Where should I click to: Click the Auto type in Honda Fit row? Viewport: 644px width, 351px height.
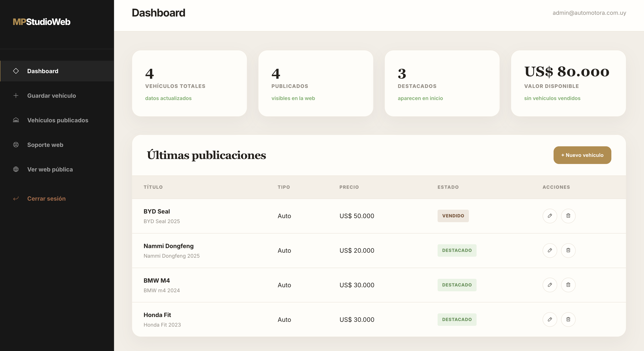click(284, 319)
